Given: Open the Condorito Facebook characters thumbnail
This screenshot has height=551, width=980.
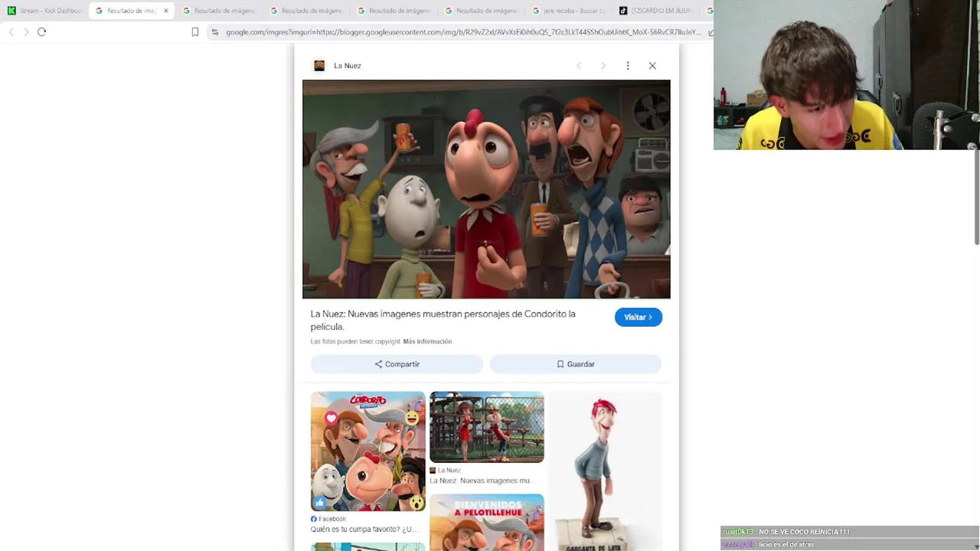Looking at the screenshot, I should tap(367, 452).
